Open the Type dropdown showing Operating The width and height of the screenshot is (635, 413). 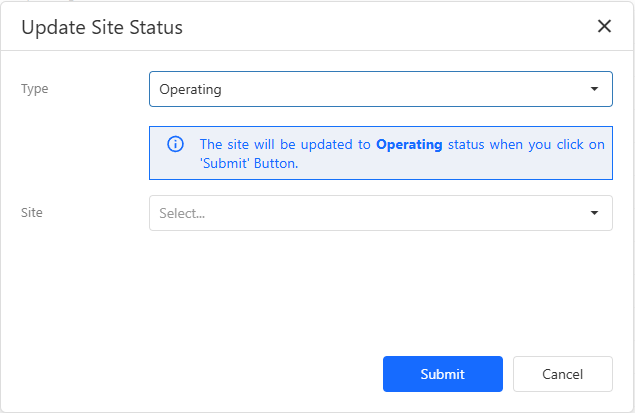click(381, 89)
